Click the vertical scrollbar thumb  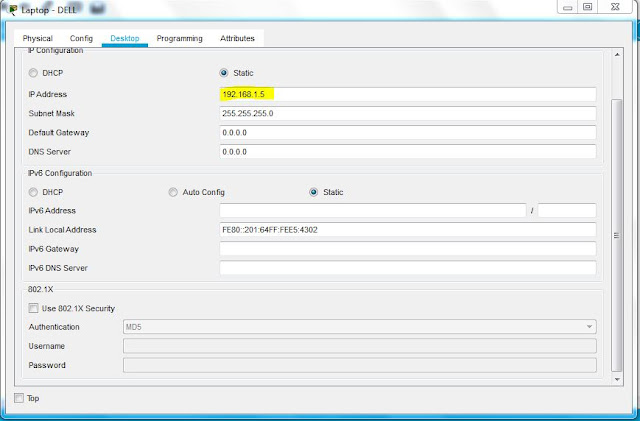pyautogui.click(x=617, y=236)
